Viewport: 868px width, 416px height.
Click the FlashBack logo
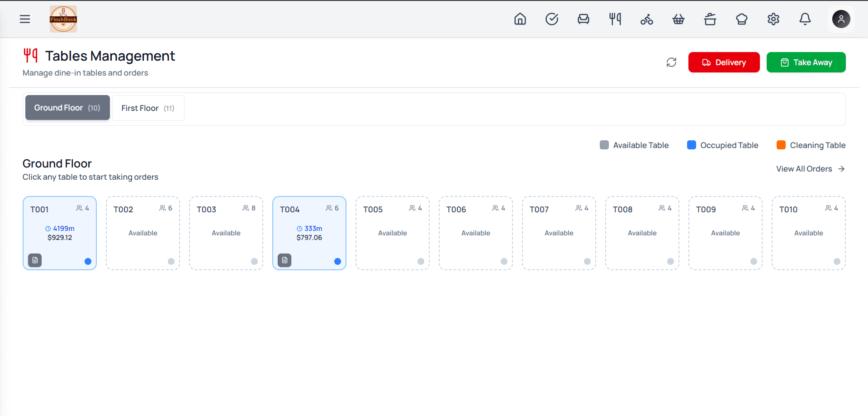63,19
